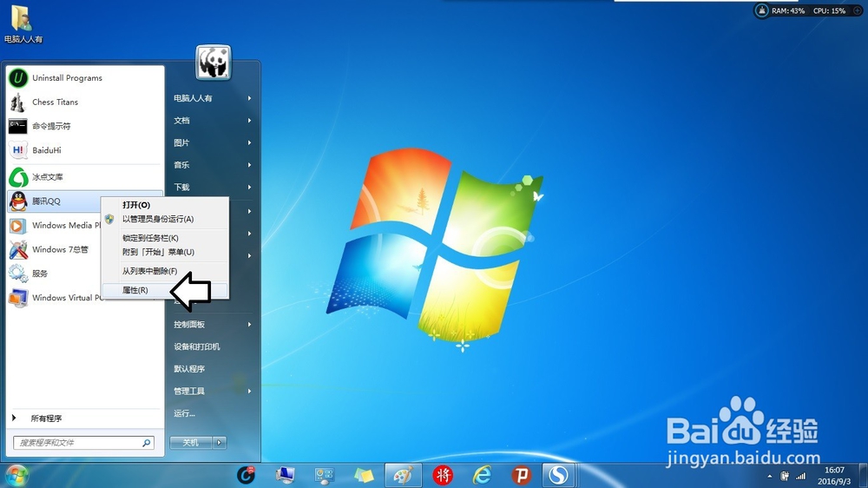Click the panda user account picture
This screenshot has height=488, width=868.
pos(214,62)
